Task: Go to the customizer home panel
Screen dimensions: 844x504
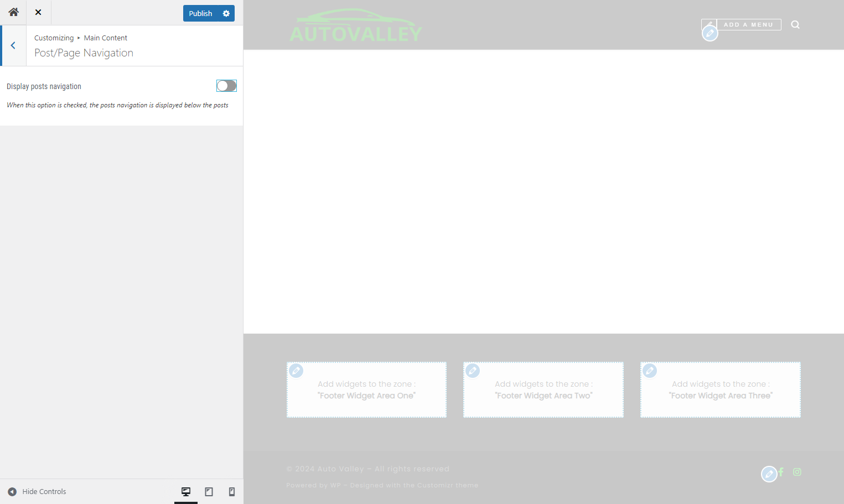Action: 13,12
